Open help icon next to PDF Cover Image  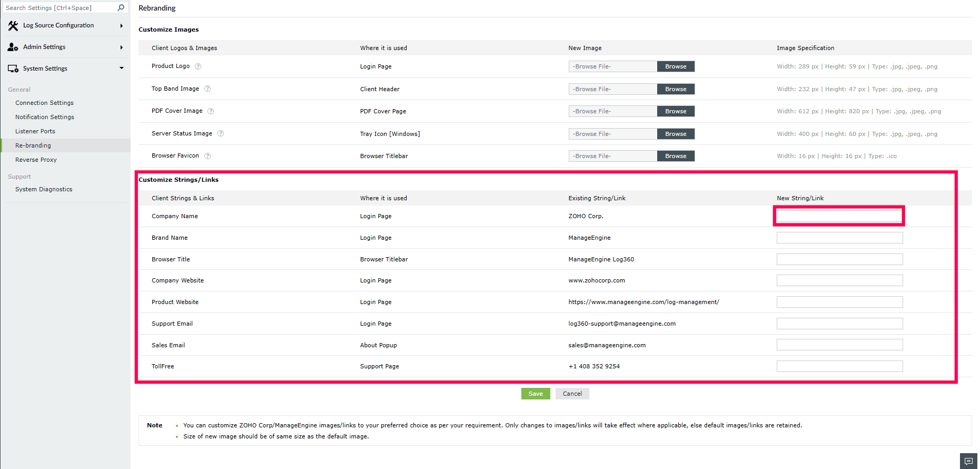tap(211, 111)
